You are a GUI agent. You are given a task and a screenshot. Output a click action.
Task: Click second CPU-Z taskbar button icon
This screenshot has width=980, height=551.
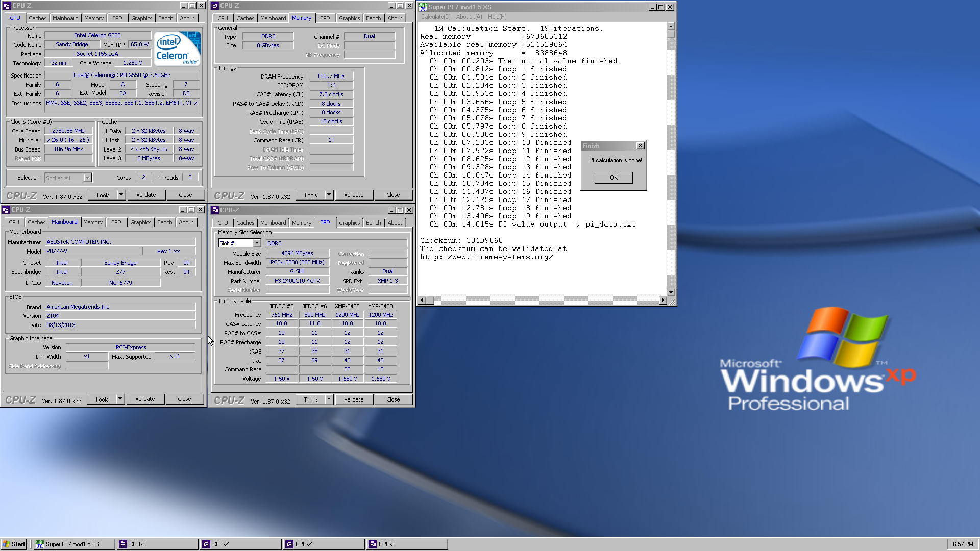206,544
